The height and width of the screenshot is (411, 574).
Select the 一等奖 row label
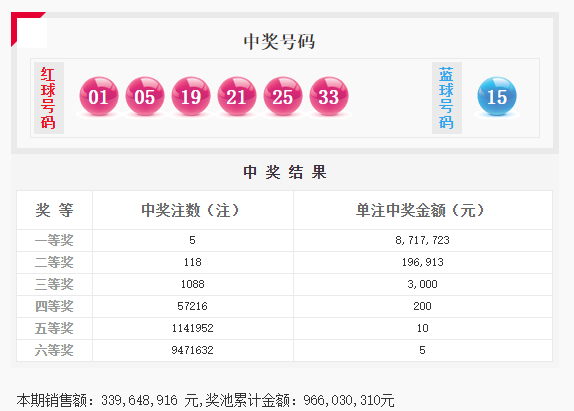(54, 240)
